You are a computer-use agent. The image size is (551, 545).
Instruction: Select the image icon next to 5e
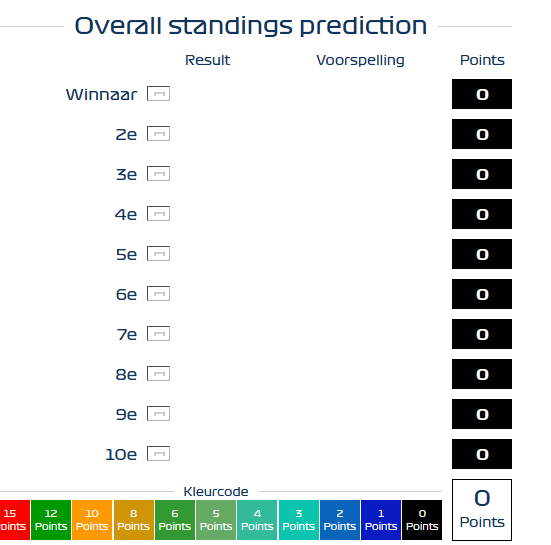pos(158,254)
